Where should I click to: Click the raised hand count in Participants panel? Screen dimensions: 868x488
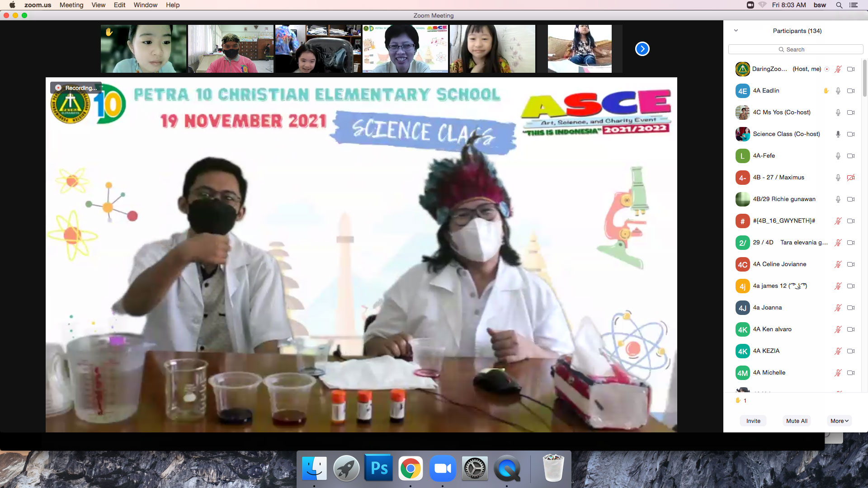coord(741,400)
